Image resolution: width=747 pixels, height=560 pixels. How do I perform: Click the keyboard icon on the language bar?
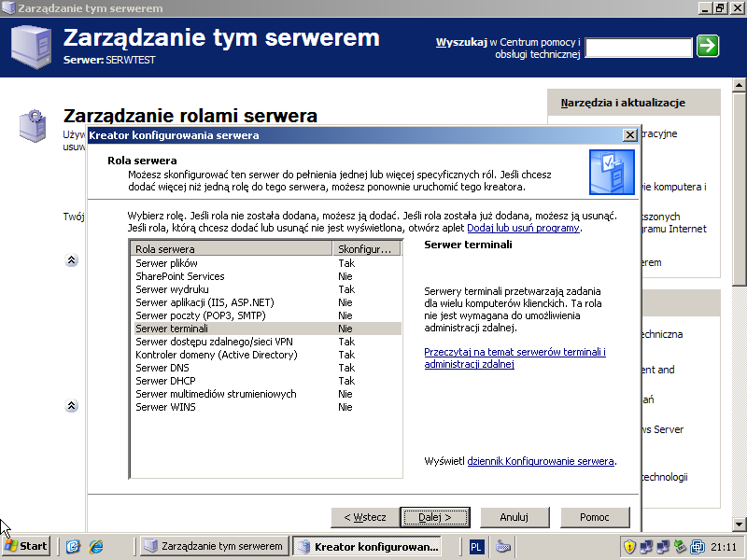pyautogui.click(x=503, y=547)
